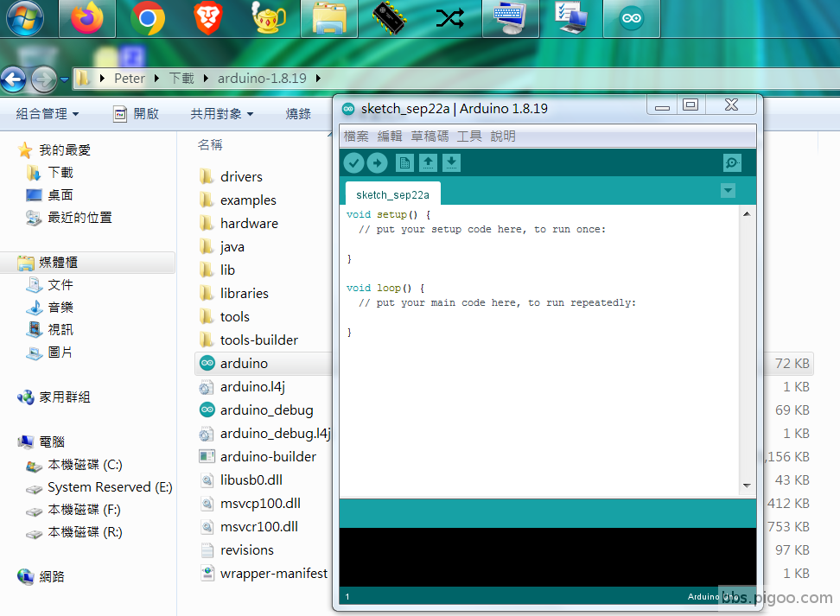840x616 pixels.
Task: Open the recent locations dropdown arrow
Action: point(64,79)
